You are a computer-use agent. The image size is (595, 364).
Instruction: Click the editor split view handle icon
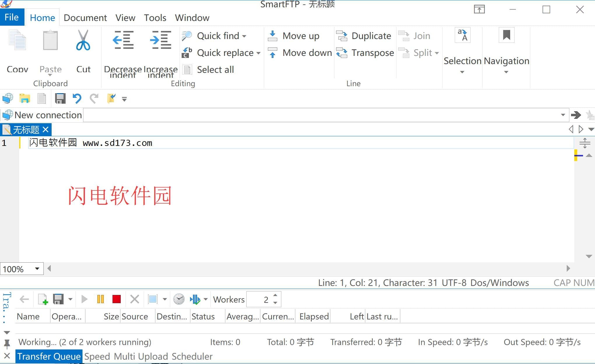(x=585, y=143)
